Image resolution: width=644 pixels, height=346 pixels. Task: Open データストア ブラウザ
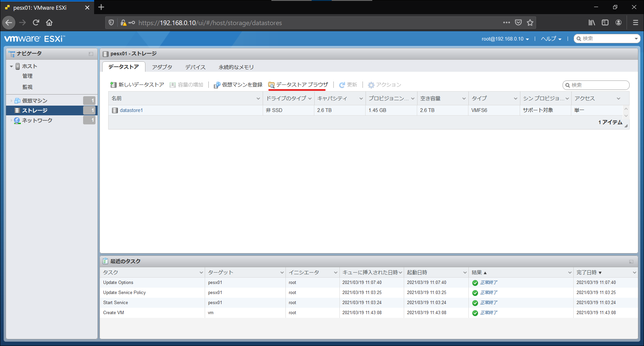click(298, 85)
